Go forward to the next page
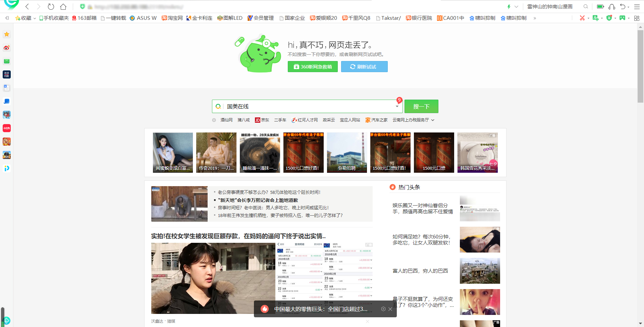Image resolution: width=644 pixels, height=327 pixels. [39, 7]
